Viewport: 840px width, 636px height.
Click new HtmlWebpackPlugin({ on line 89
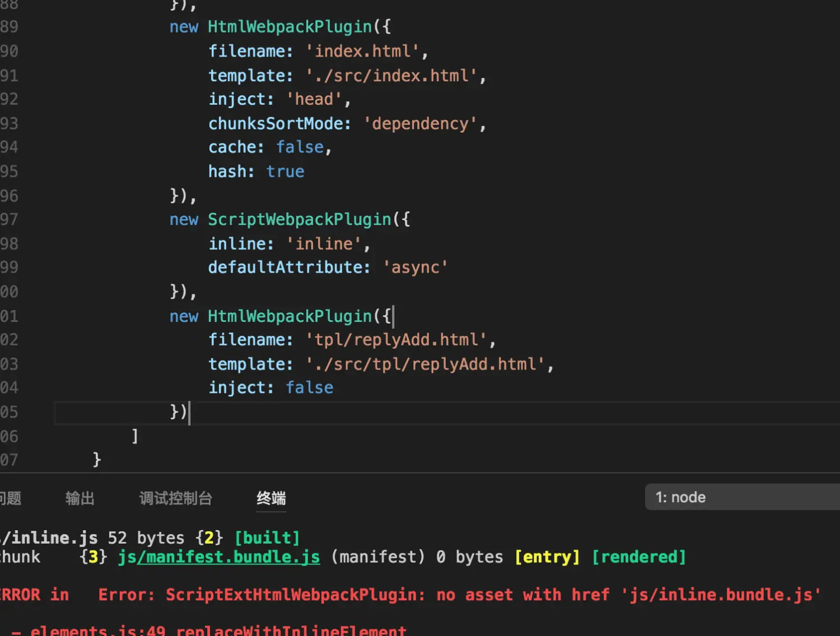tap(280, 27)
